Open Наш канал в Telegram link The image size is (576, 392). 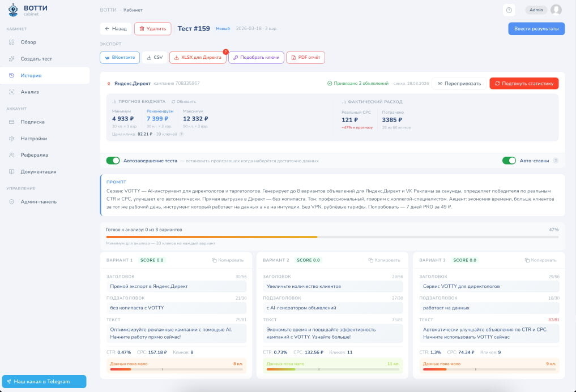tap(44, 381)
